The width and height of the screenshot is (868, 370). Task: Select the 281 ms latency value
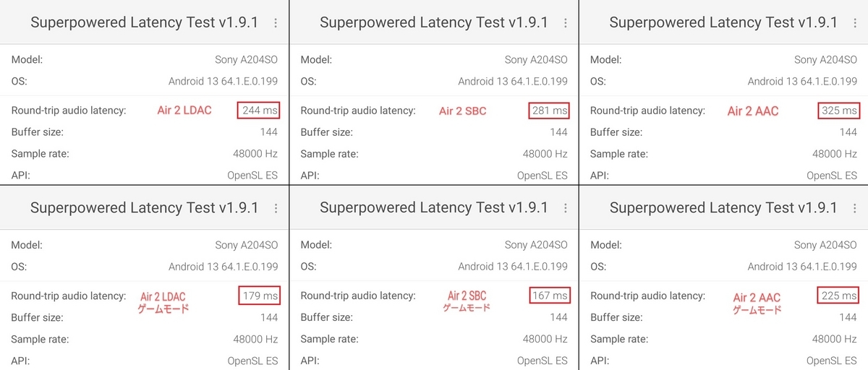tap(549, 111)
